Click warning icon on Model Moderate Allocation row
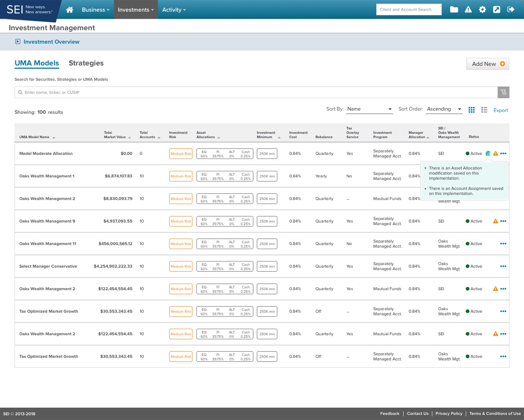The width and height of the screenshot is (524, 420). tap(496, 153)
